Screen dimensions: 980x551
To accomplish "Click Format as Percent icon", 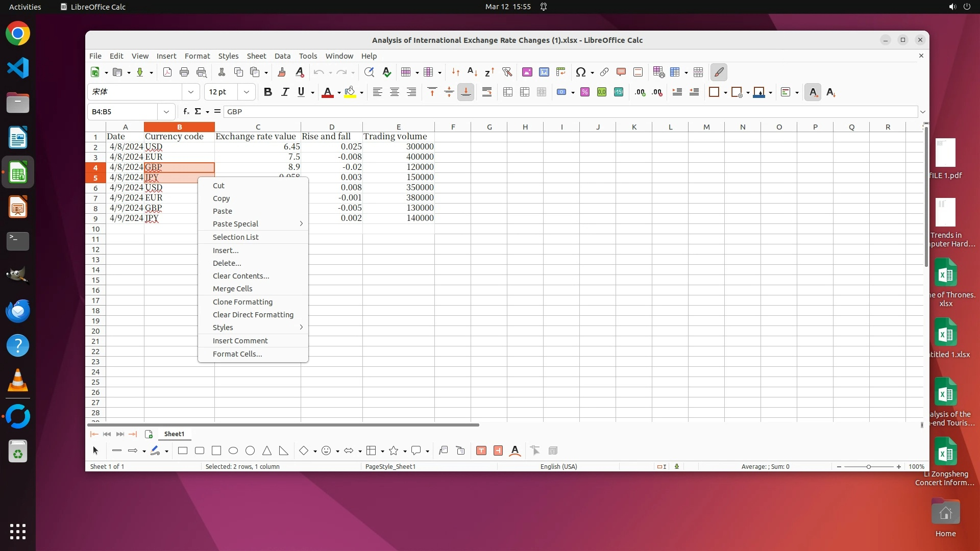I will tap(585, 92).
